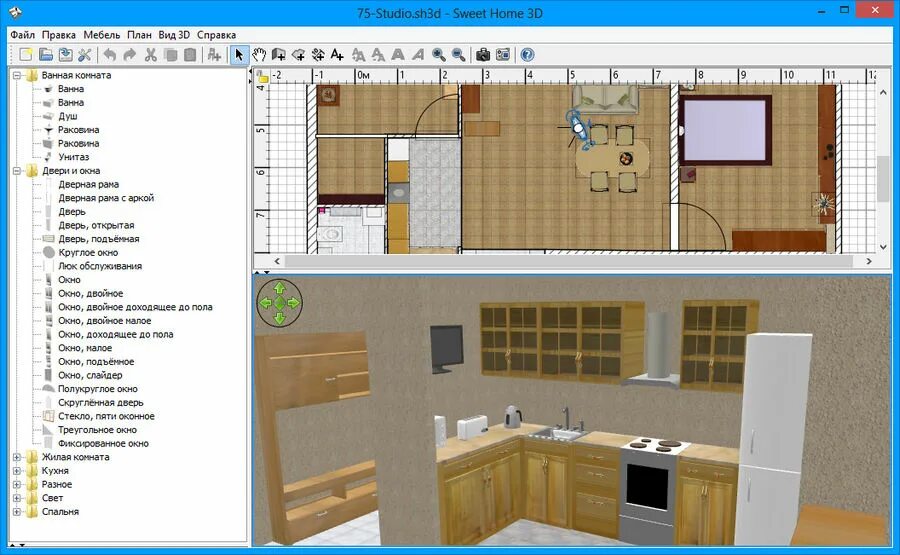
Task: Expand the Спальня category
Action: [17, 511]
